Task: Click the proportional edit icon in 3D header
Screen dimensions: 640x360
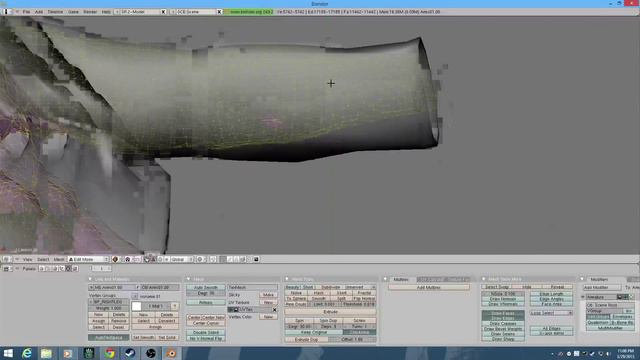Action: pos(200,259)
